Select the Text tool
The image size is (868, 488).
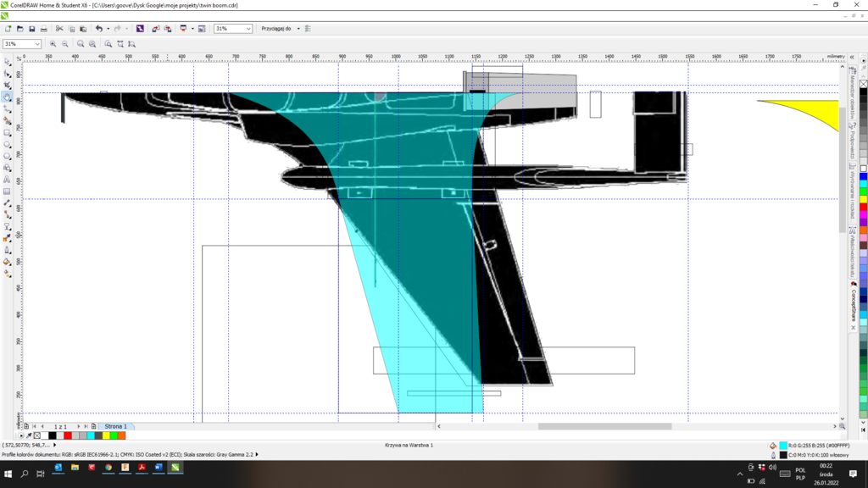coord(7,180)
